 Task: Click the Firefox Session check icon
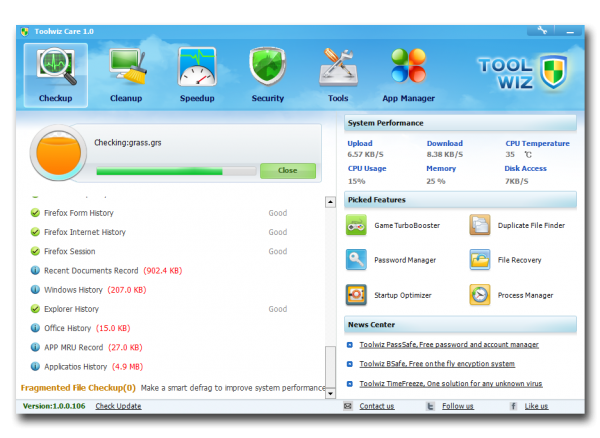[35, 251]
